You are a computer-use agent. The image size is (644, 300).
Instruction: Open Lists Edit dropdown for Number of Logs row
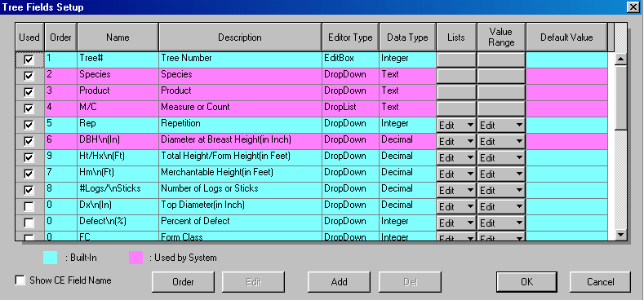[x=456, y=191]
